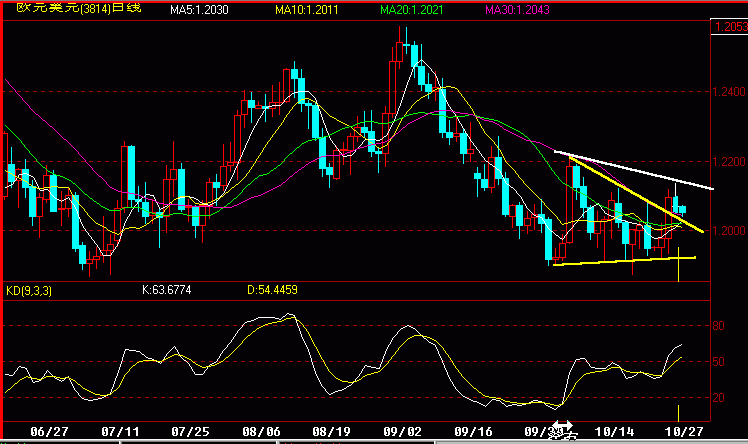Viewport: 748px width, 444px height.
Task: Click the D:54.4459 value
Action: click(x=272, y=290)
